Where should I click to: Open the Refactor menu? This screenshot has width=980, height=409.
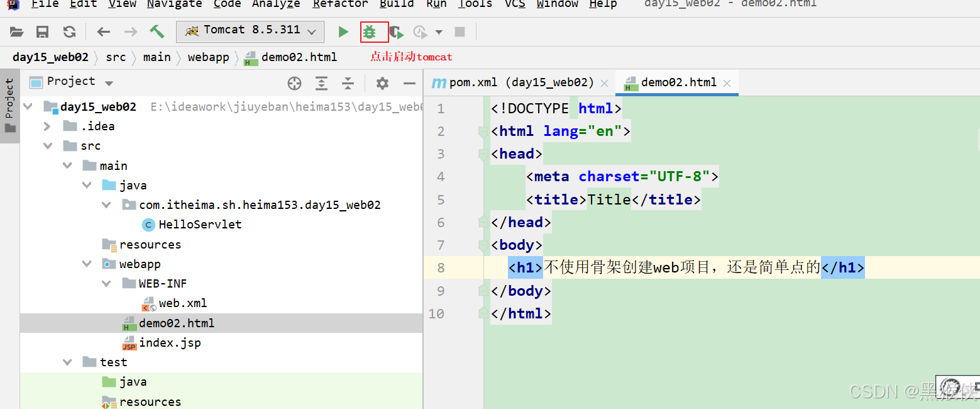coord(340,5)
